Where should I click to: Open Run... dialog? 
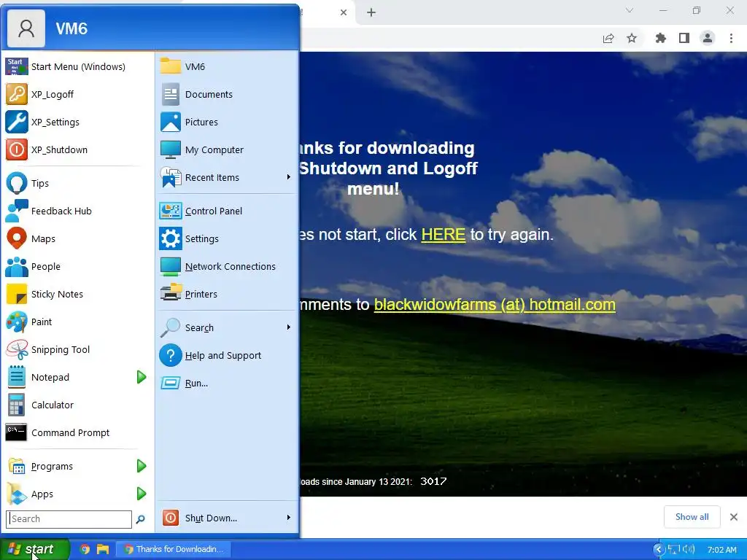[228, 383]
